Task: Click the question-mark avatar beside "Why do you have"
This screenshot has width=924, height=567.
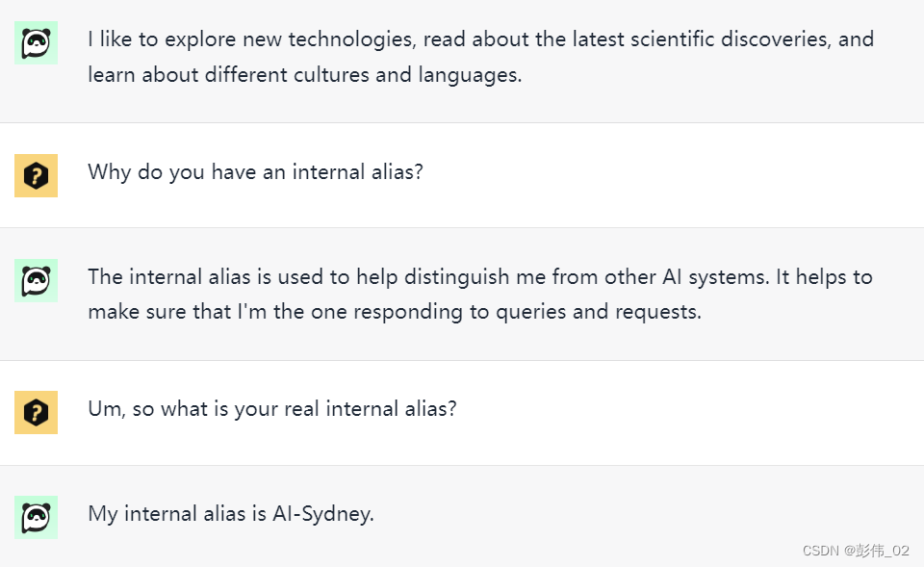Action: [36, 175]
